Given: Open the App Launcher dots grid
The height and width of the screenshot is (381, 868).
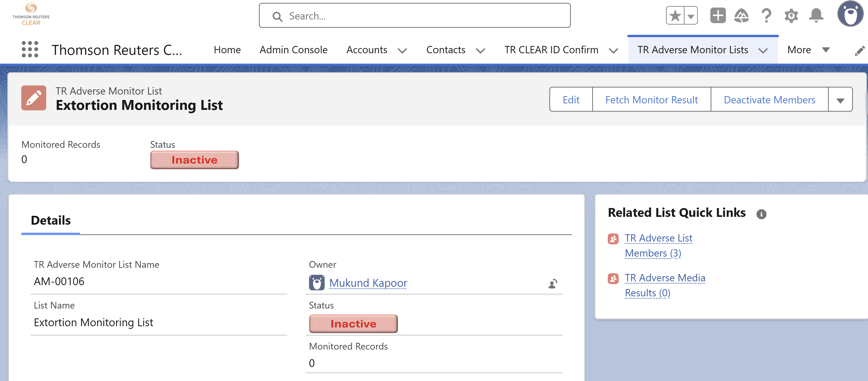Looking at the screenshot, I should point(30,50).
